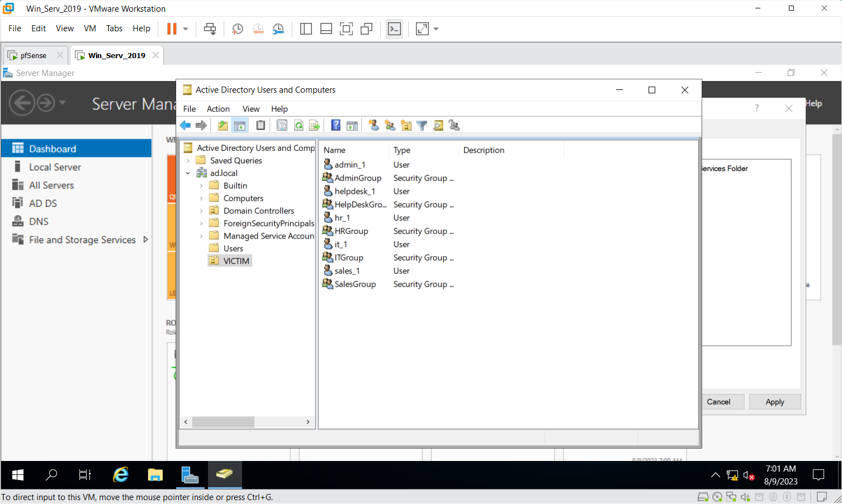
Task: Click the Export List icon
Action: click(x=314, y=125)
